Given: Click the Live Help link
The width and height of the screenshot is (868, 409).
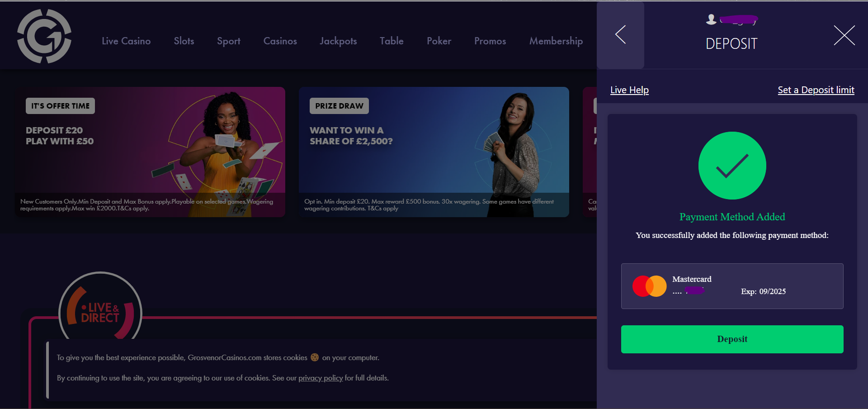Looking at the screenshot, I should [629, 90].
